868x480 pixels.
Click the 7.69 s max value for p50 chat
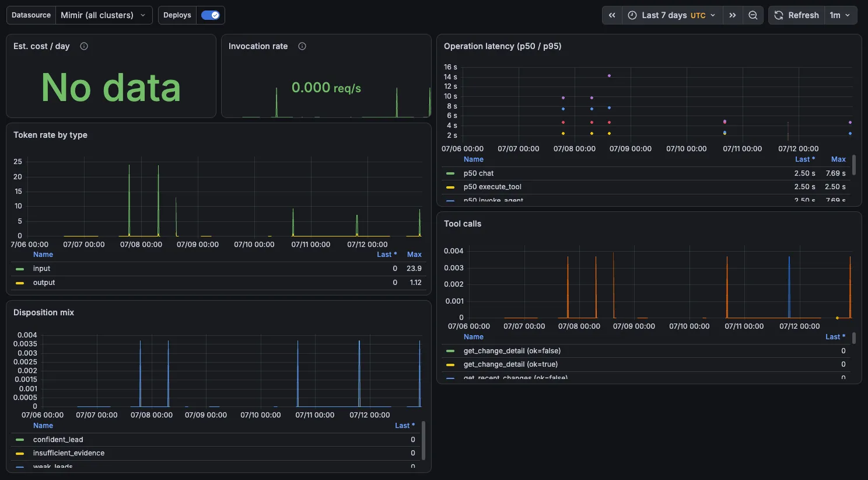[x=835, y=173]
